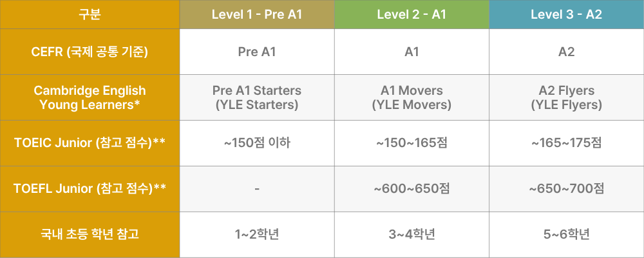Click the CEFR (국제 공통 기준) row label
Screen dimensions: 644x258
click(x=90, y=52)
